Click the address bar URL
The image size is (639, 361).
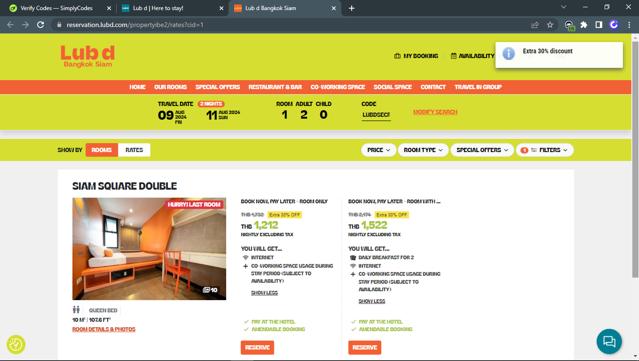(135, 25)
